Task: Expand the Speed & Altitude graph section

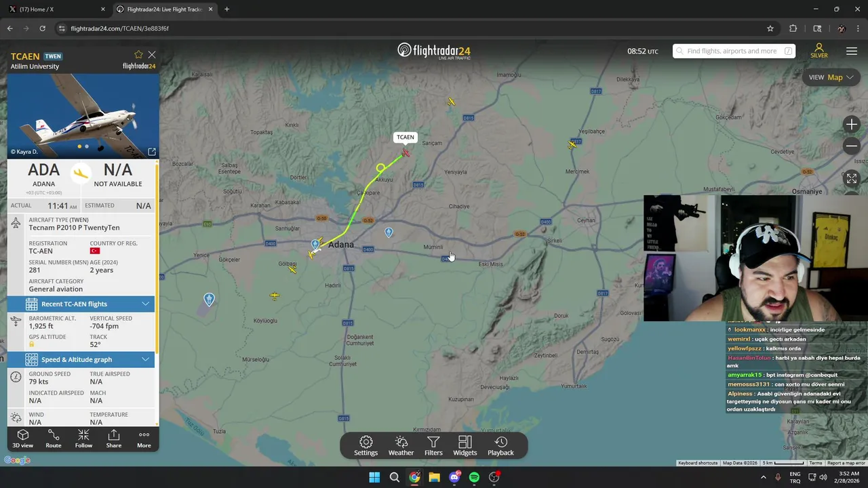Action: tap(81, 359)
